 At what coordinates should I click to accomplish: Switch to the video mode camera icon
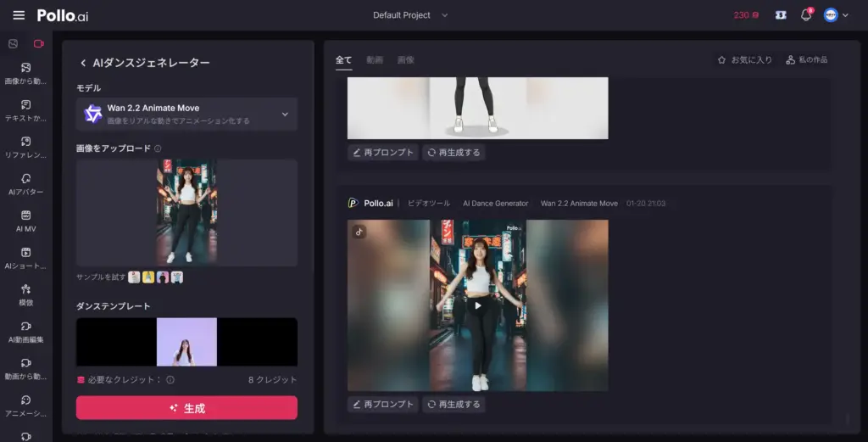(38, 43)
